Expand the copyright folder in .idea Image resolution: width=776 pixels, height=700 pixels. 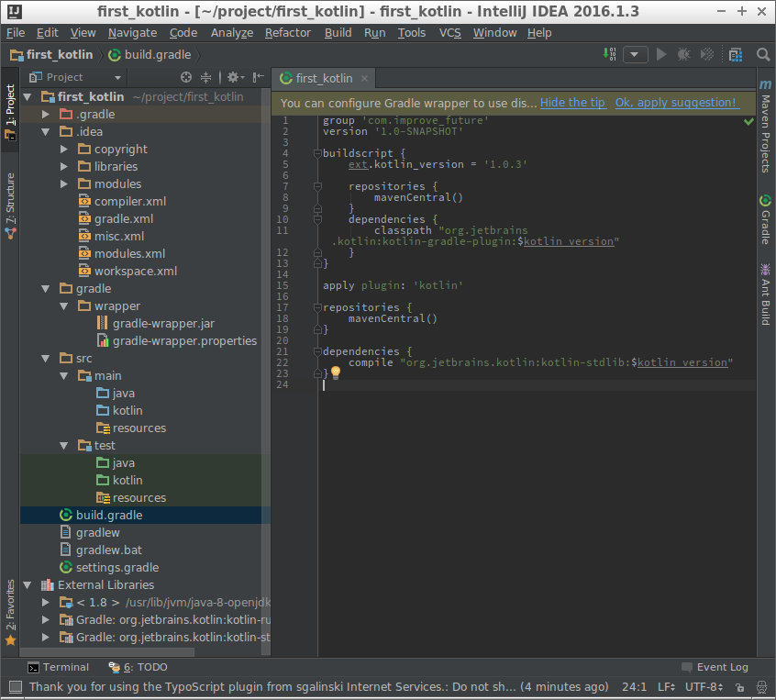coord(64,150)
